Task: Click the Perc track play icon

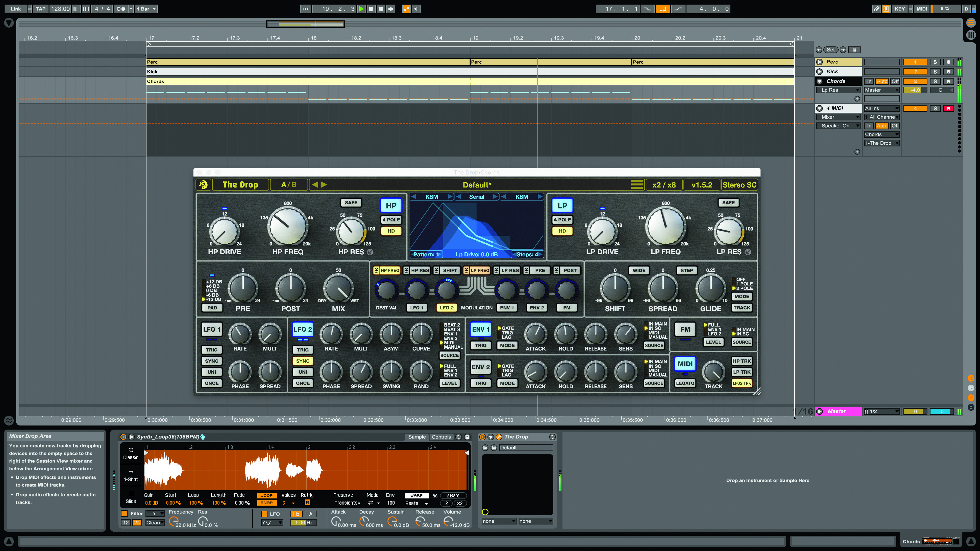Action: click(820, 62)
